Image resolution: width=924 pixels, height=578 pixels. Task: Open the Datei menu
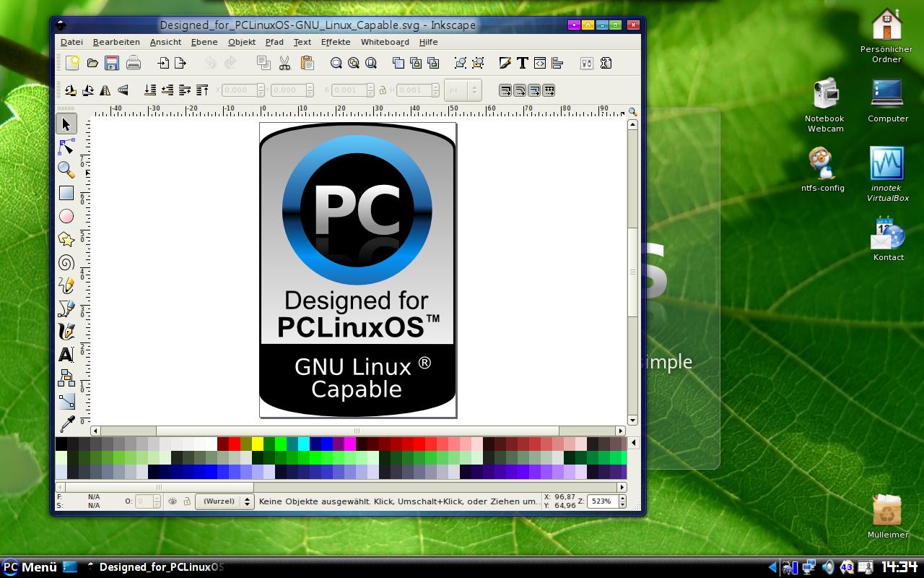click(x=71, y=42)
